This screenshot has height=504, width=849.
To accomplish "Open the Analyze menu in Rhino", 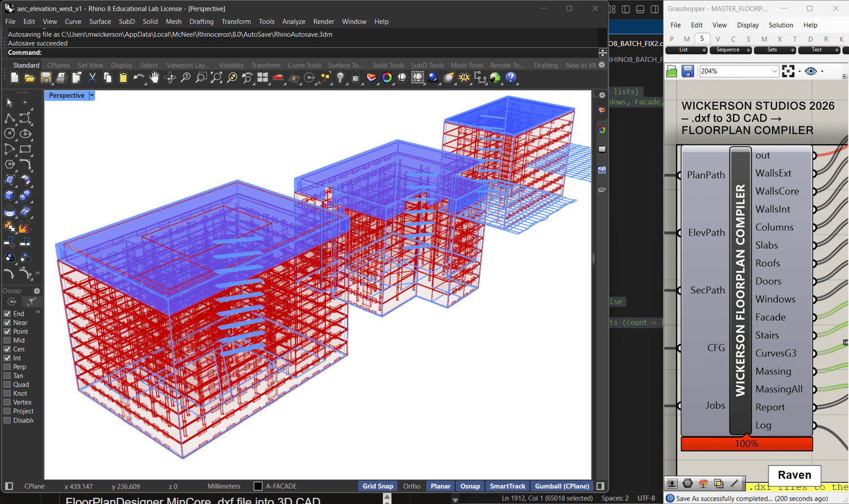I will [x=293, y=21].
